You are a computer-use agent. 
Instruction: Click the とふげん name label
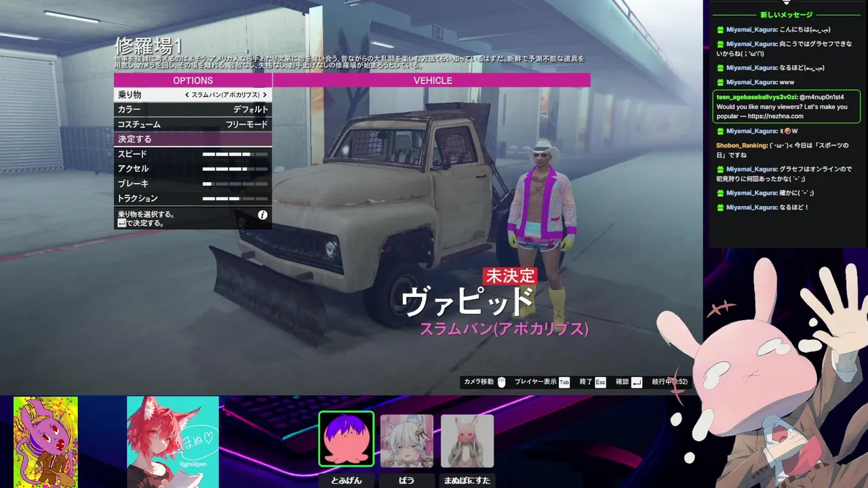pos(347,481)
